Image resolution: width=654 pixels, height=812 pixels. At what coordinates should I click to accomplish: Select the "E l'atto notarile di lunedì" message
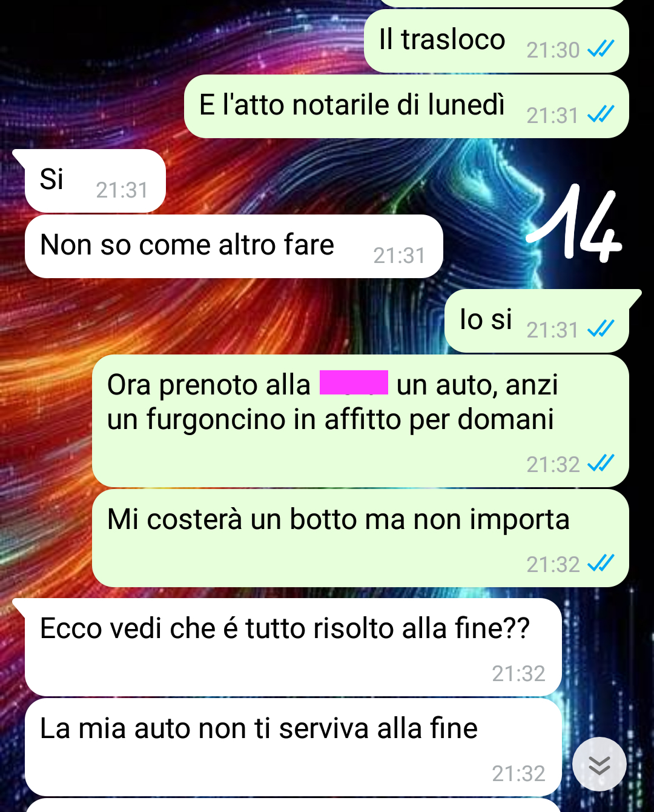tap(406, 107)
